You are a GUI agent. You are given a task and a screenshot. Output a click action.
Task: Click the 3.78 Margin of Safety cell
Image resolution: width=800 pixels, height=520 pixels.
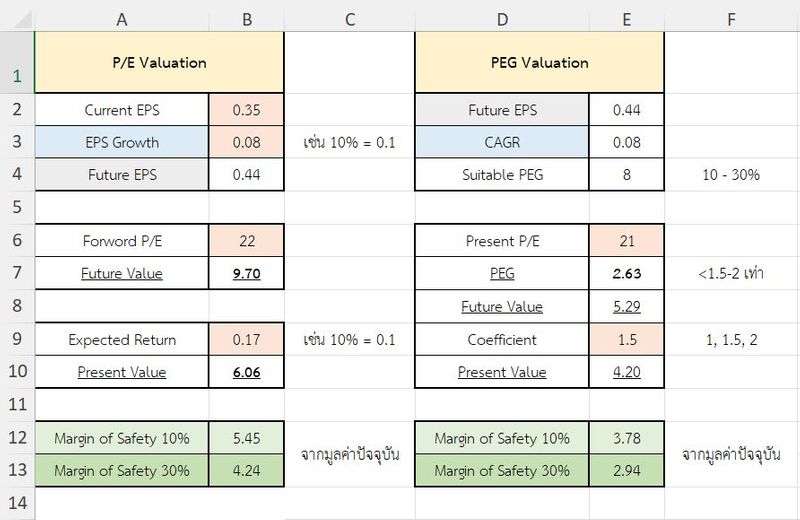pyautogui.click(x=627, y=438)
